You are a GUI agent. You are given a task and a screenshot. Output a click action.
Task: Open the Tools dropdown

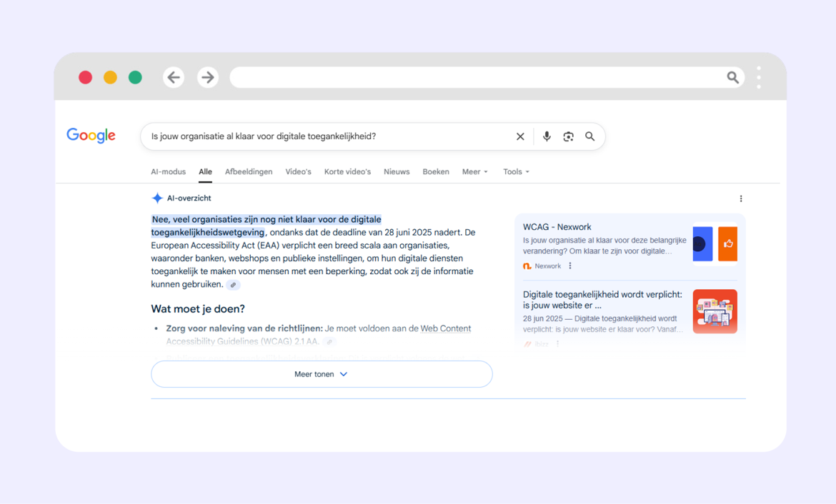point(516,172)
